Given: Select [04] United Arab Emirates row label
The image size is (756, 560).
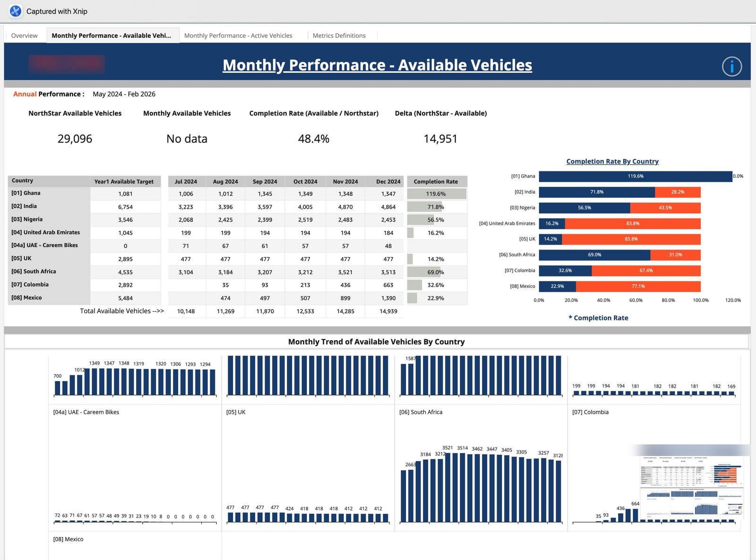Looking at the screenshot, I should (x=46, y=232).
